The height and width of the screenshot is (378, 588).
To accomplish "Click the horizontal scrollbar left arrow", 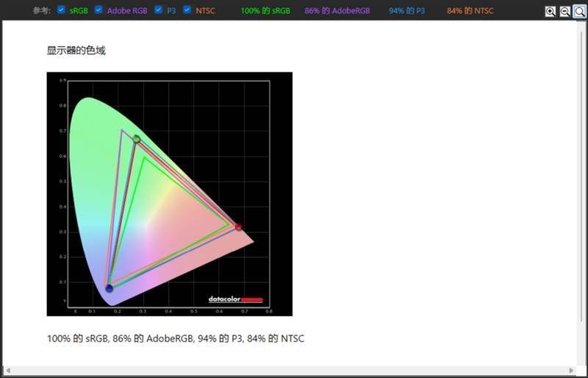I will tap(8, 371).
